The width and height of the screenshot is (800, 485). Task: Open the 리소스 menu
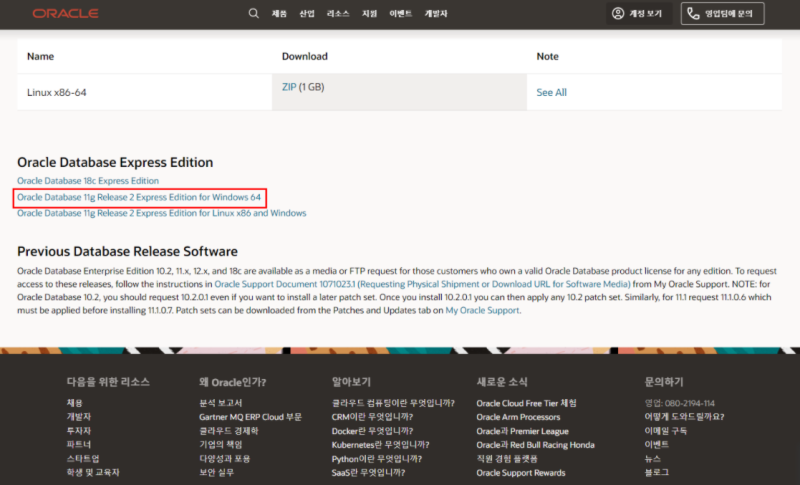pyautogui.click(x=338, y=14)
